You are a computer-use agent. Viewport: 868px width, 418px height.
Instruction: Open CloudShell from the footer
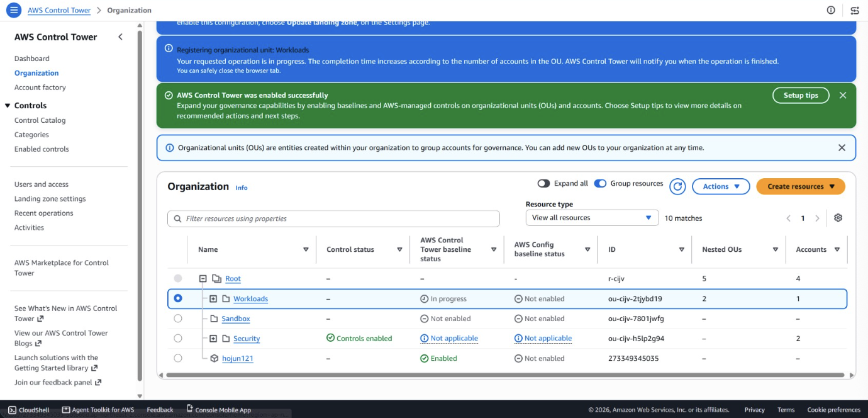(x=29, y=410)
